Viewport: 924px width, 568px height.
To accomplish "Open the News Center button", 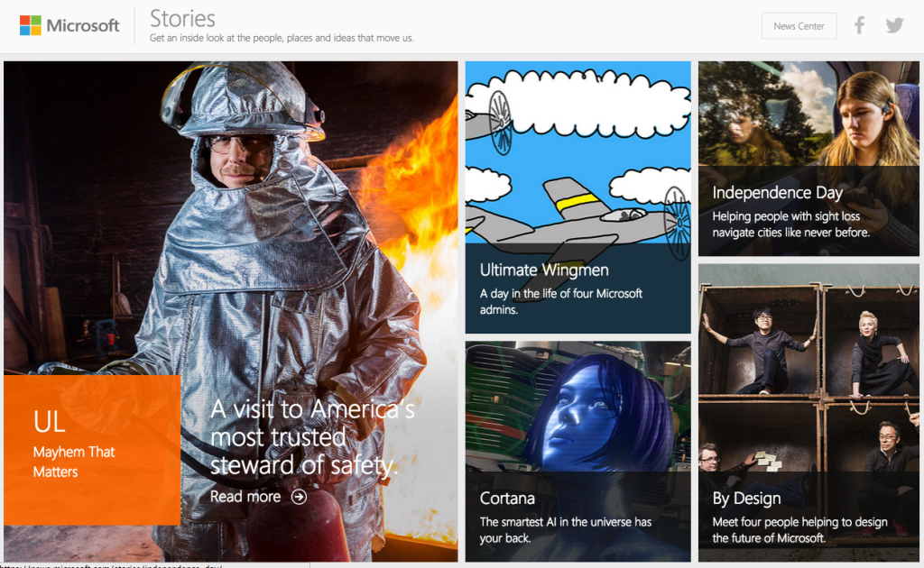I will (x=799, y=26).
